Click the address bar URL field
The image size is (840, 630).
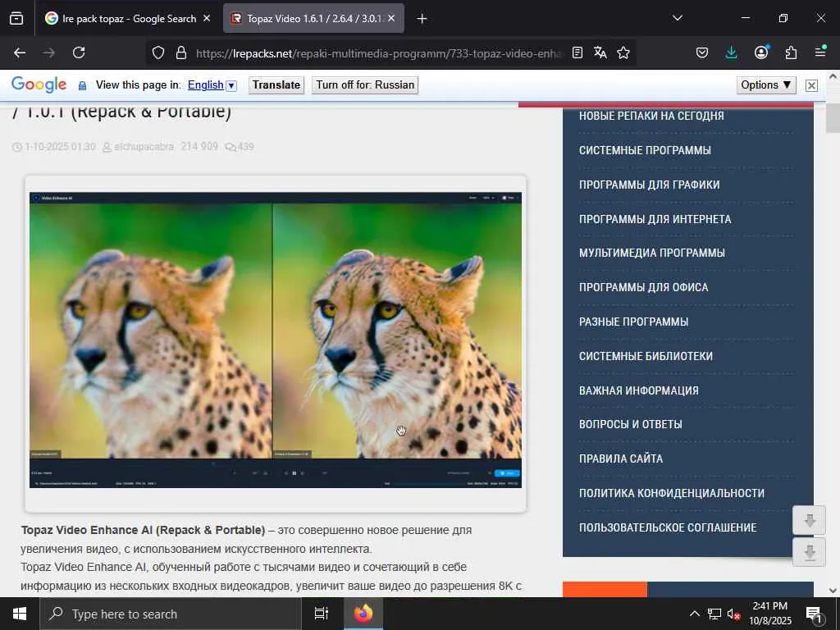[379, 53]
